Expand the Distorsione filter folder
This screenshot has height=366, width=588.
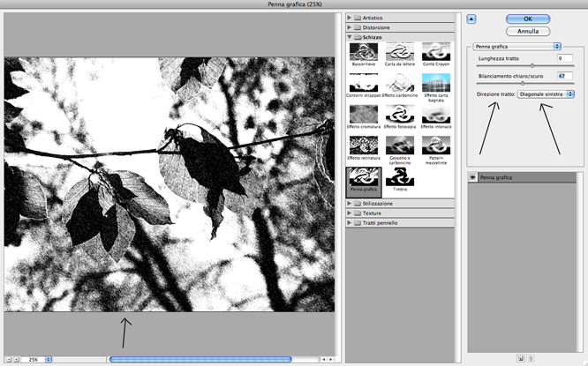tap(349, 27)
